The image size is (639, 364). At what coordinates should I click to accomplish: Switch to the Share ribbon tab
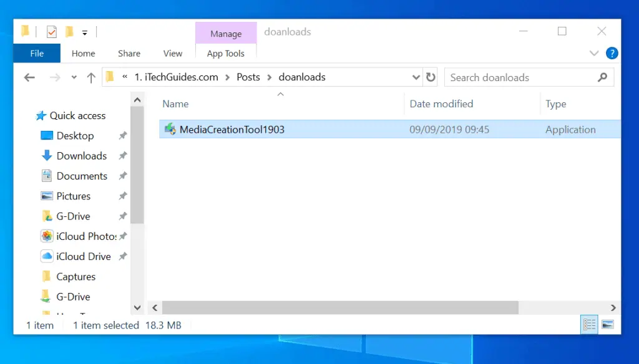click(129, 54)
